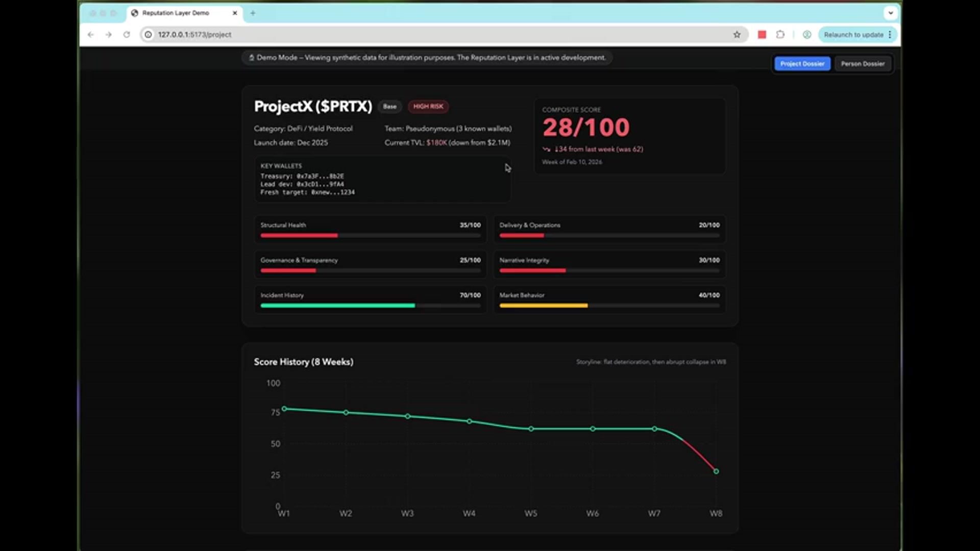
Task: Open the extensions puzzle icon
Action: [x=780, y=35]
